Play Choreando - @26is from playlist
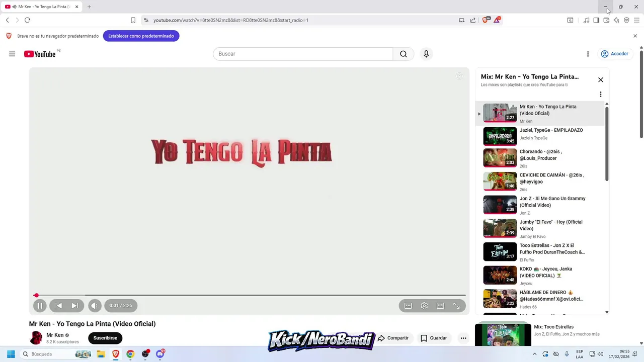This screenshot has height=362, width=644. tap(540, 158)
